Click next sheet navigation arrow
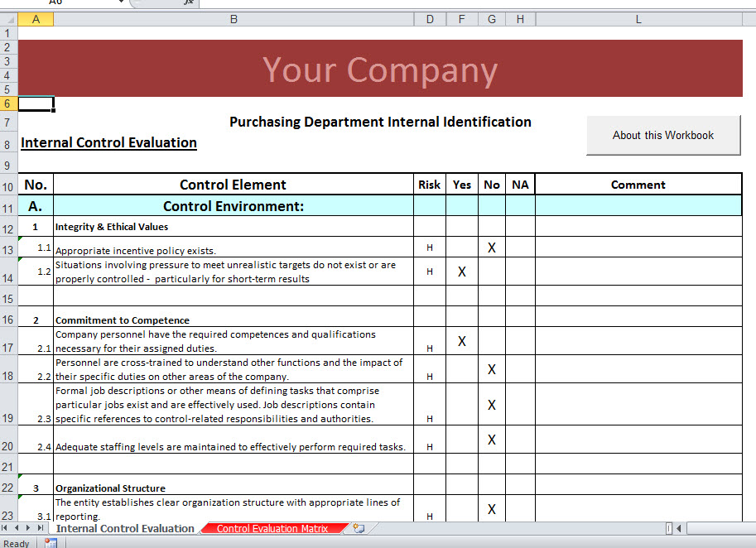Viewport: 756px width, 548px height. point(28,528)
